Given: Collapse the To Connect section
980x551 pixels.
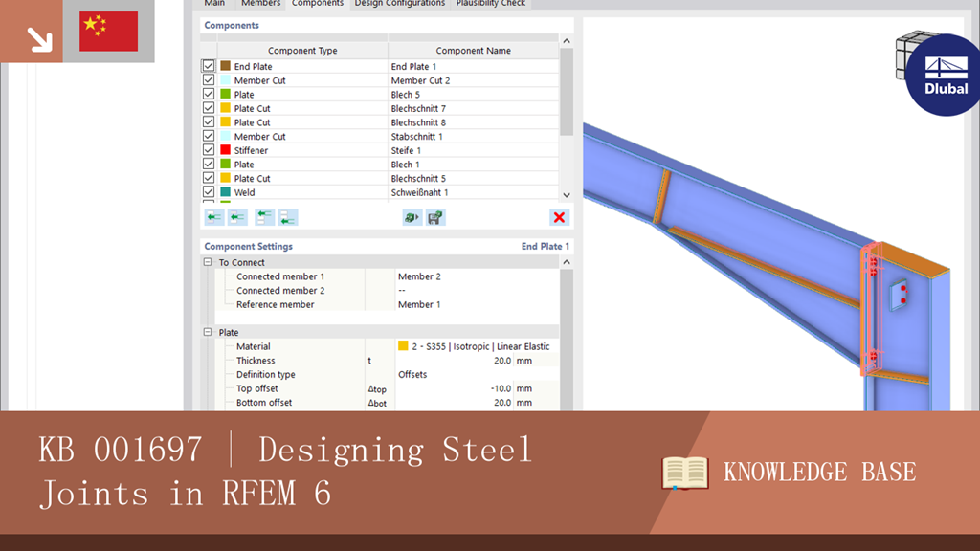Looking at the screenshot, I should [x=208, y=262].
